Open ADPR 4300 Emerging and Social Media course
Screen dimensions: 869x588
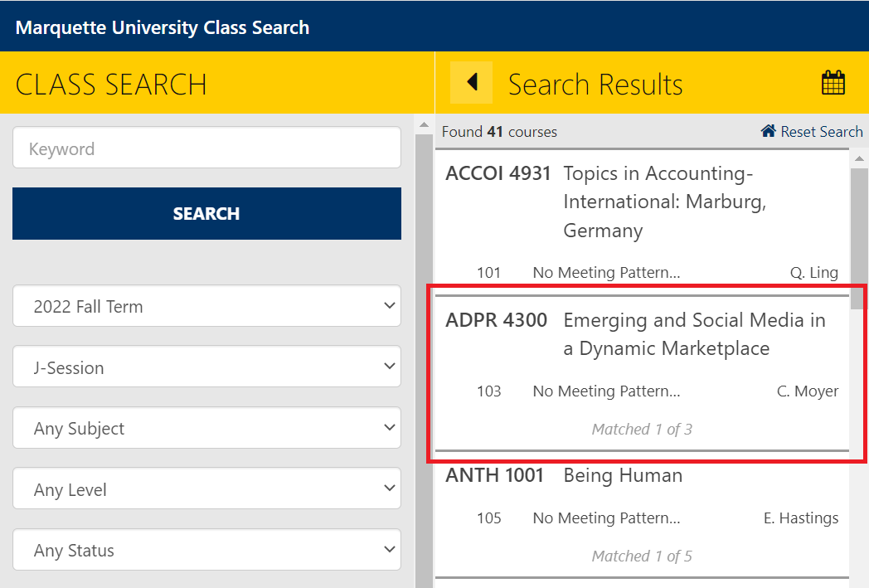(x=641, y=334)
